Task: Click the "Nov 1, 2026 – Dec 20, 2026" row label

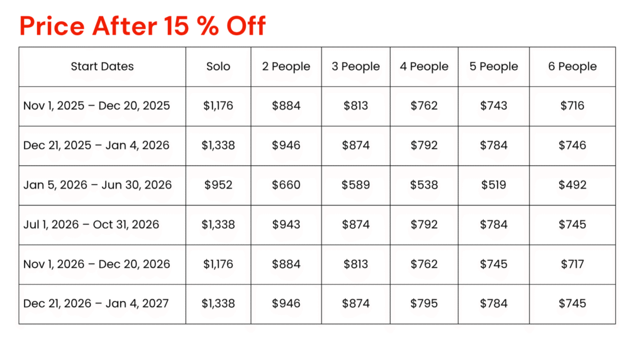Action: click(x=97, y=264)
